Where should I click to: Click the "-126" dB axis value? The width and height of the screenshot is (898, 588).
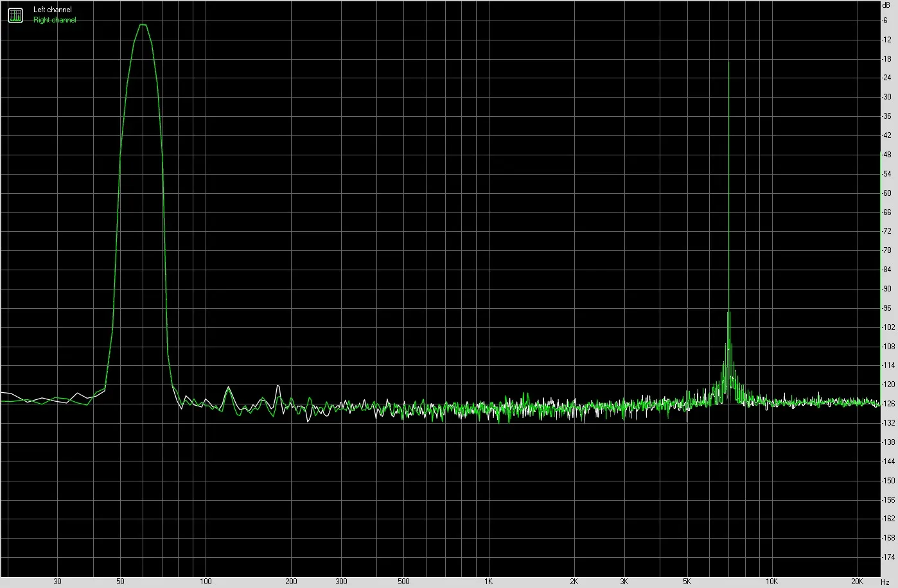click(888, 404)
